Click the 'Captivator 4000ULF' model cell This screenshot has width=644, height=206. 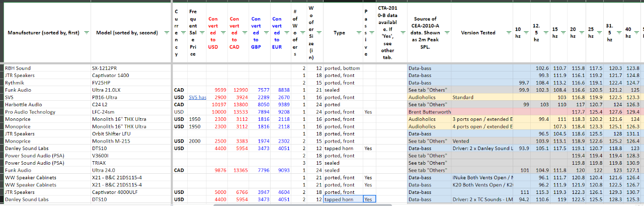click(x=131, y=192)
